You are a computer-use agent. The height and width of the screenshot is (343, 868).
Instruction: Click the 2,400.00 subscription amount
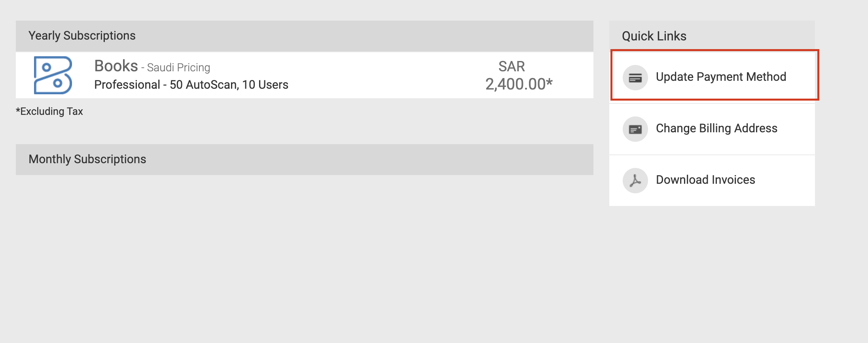click(515, 84)
